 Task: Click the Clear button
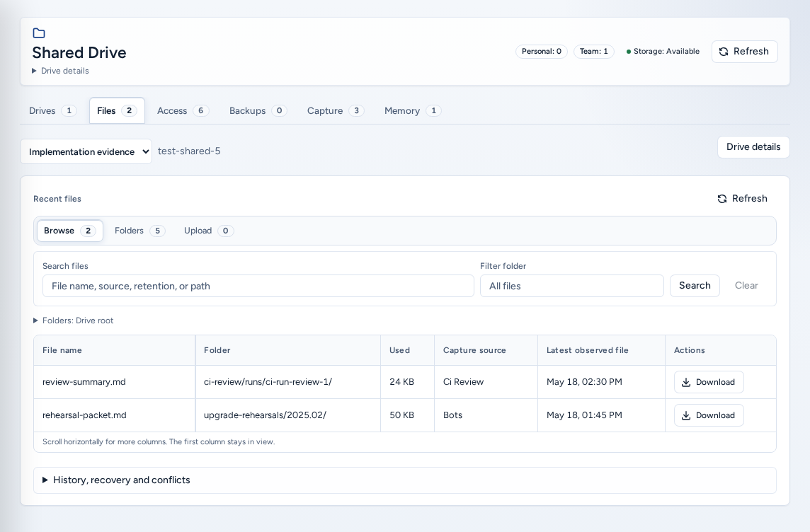click(x=746, y=285)
